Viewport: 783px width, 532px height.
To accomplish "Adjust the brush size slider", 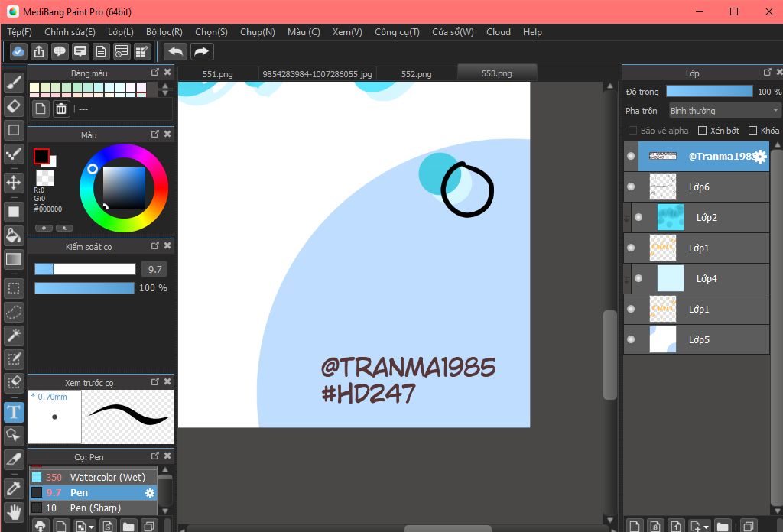I will pyautogui.click(x=85, y=269).
